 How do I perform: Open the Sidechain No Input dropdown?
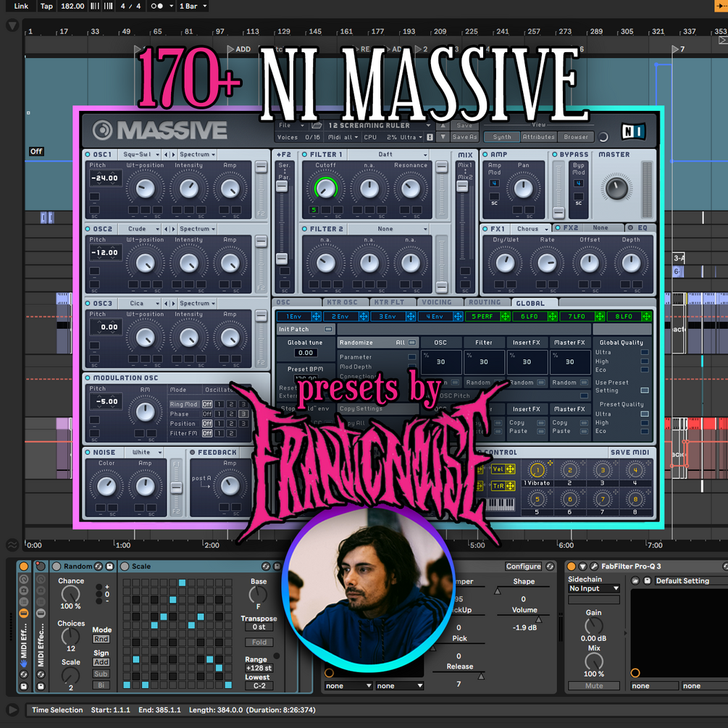tap(594, 588)
